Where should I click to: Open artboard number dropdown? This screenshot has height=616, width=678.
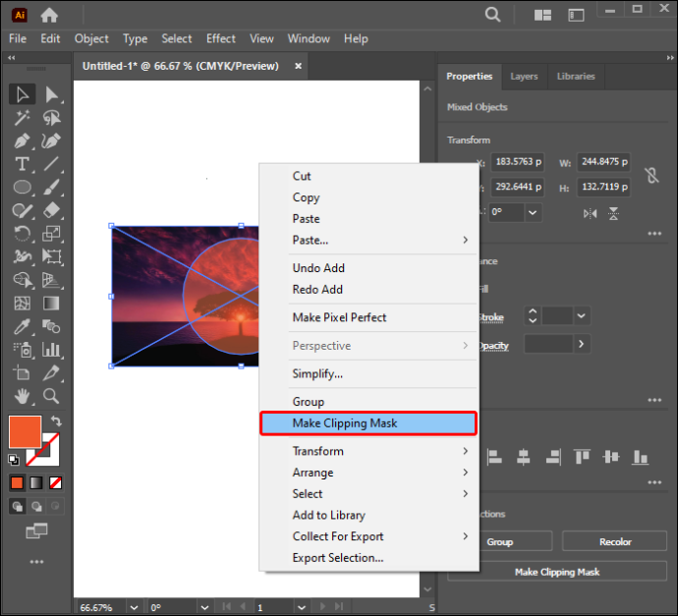tap(302, 608)
